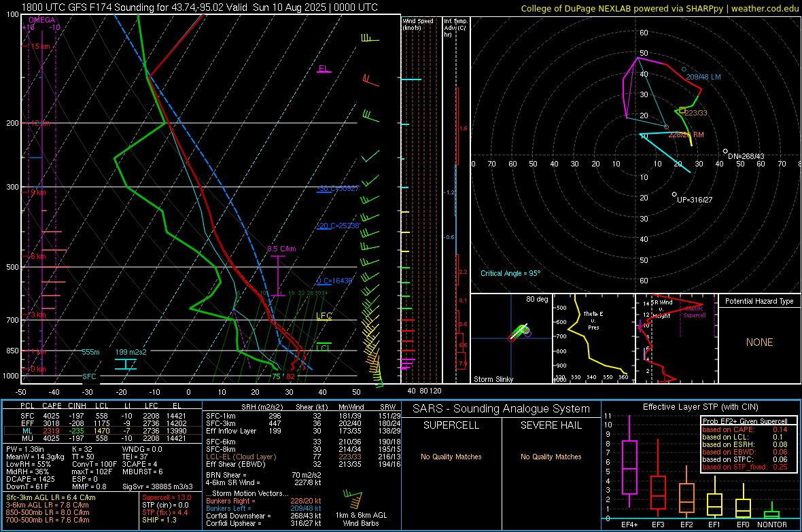Click the 0 C=16438' freezing level label
The image size is (802, 532).
point(335,281)
